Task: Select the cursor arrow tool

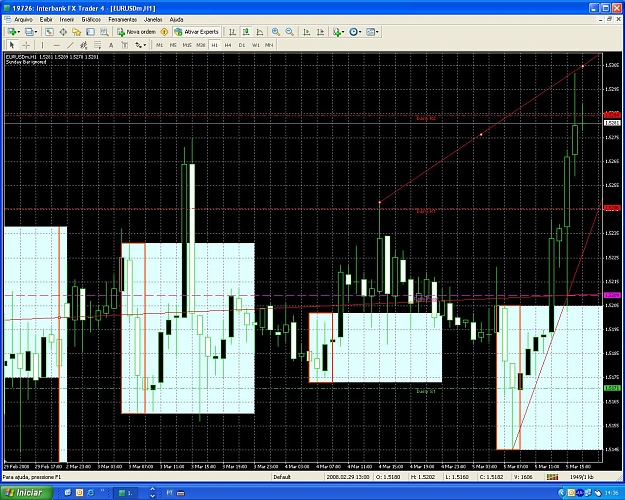Action: [x=12, y=45]
